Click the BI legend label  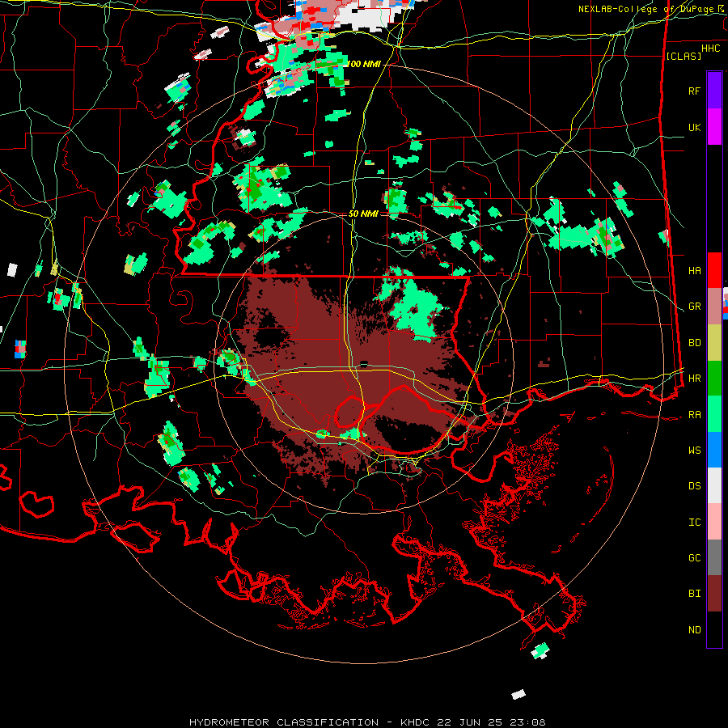tap(694, 594)
